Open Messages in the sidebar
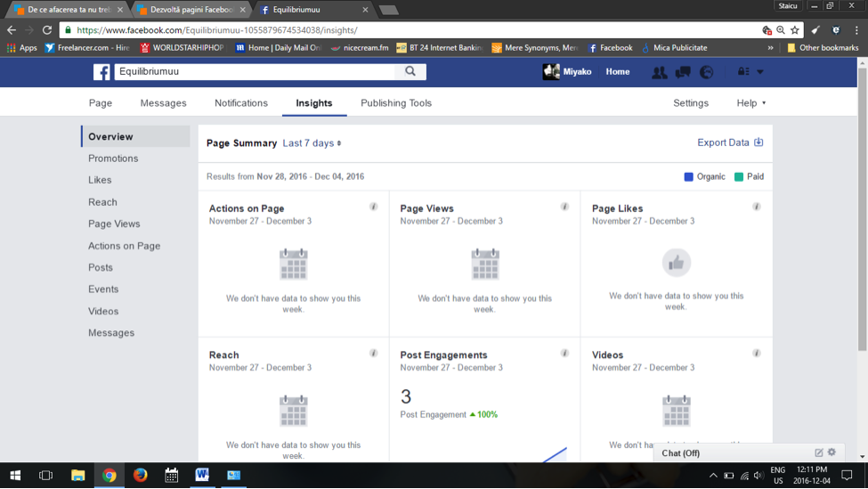This screenshot has width=868, height=489. tap(110, 333)
